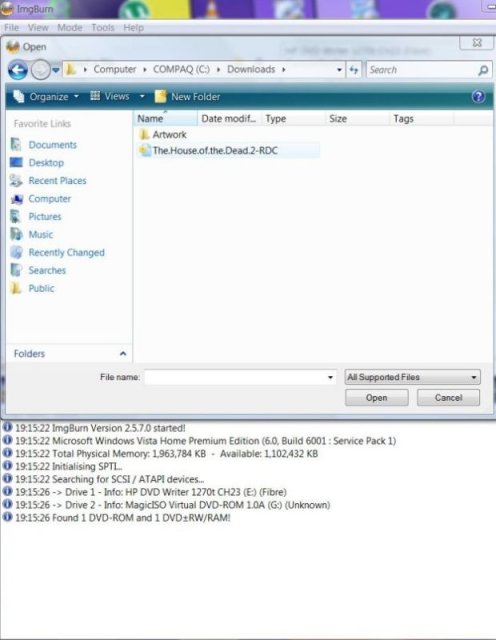Click the greyed forward navigation arrow
Screen dimensions: 496x640
pos(40,70)
